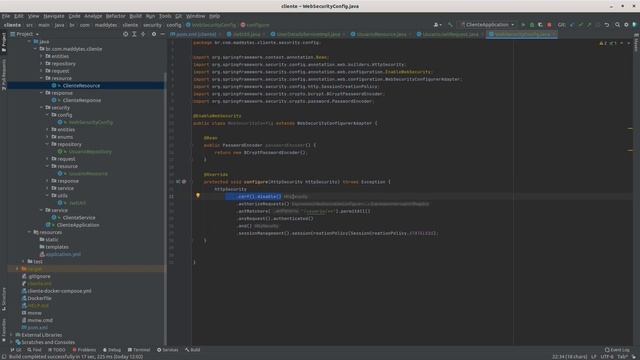Run ClienteApplication with the green play icon
The height and width of the screenshot is (360, 640).
click(x=523, y=25)
